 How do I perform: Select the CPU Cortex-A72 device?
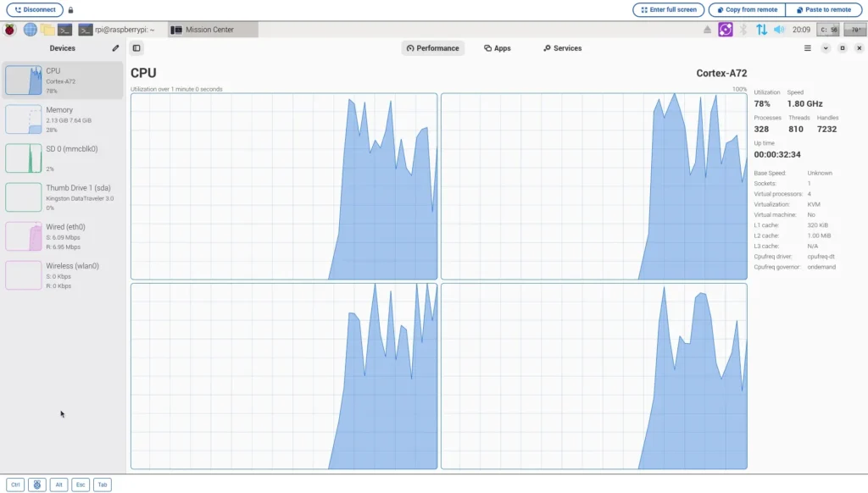coord(63,80)
